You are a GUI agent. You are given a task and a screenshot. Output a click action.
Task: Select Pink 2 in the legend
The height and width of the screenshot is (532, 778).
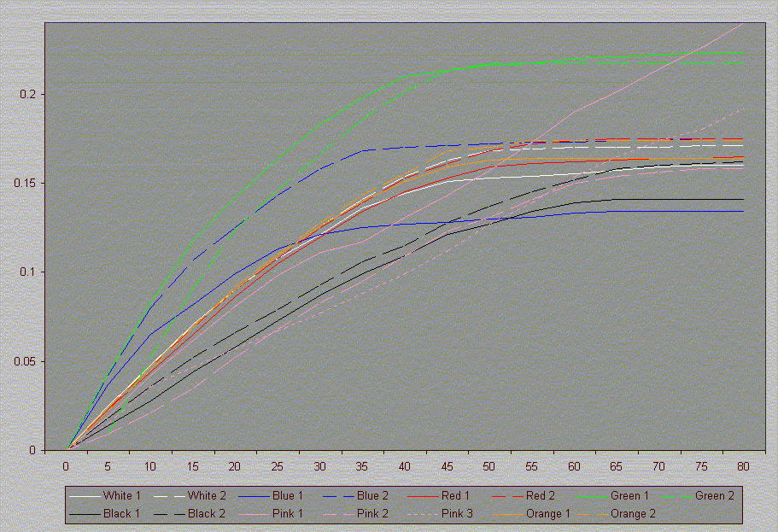coord(374,513)
